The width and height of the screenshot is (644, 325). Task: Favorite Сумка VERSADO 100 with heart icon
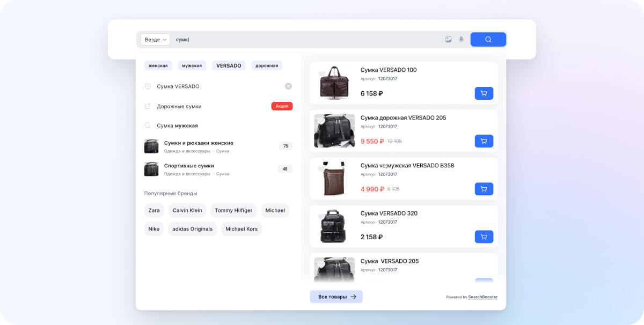(x=321, y=73)
